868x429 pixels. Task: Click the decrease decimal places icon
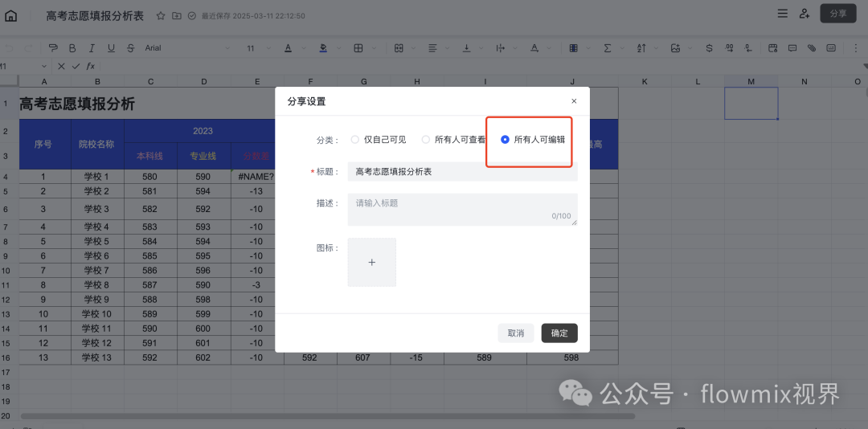[749, 48]
